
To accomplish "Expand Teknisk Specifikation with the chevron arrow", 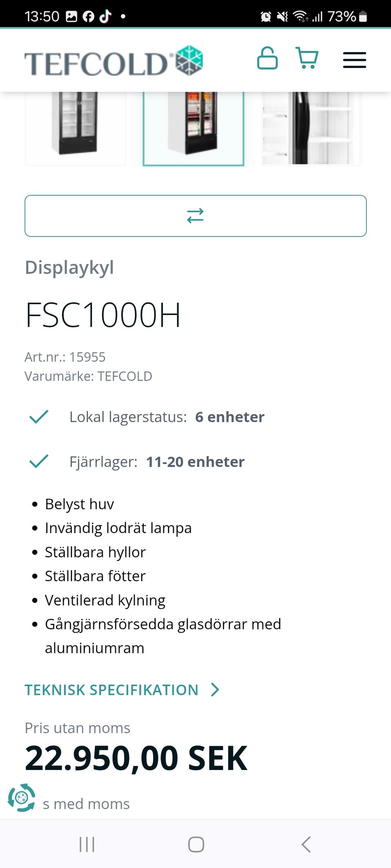I will pyautogui.click(x=215, y=690).
